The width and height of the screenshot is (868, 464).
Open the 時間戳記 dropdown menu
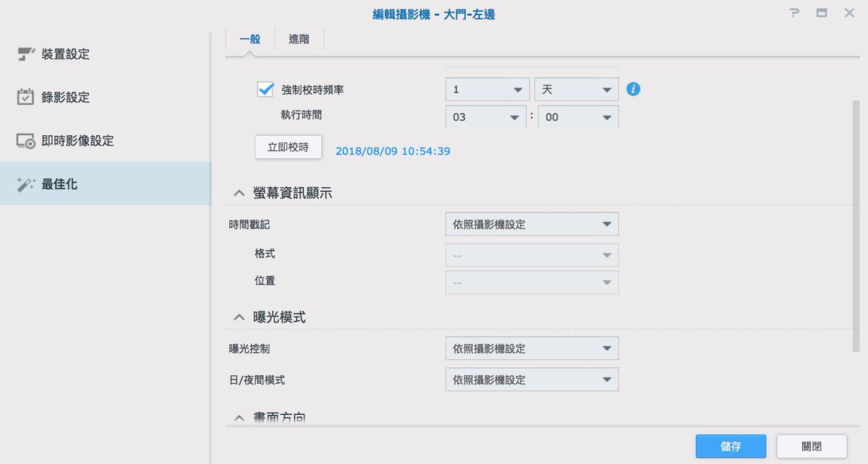point(532,223)
